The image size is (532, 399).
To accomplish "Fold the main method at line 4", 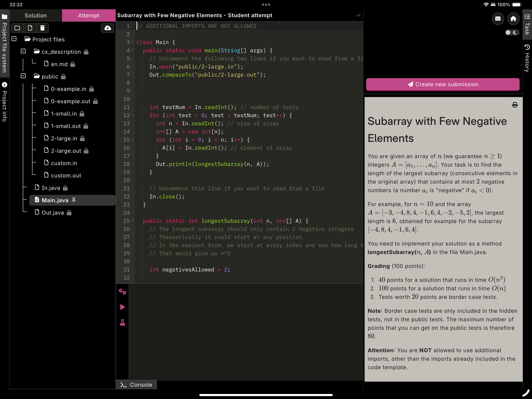I will (x=132, y=50).
